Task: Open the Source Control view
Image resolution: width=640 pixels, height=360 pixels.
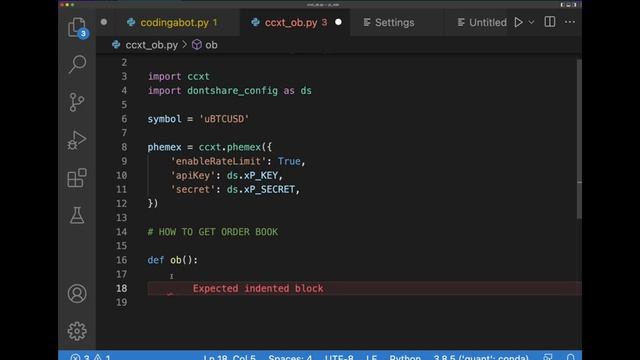Action: (77, 102)
